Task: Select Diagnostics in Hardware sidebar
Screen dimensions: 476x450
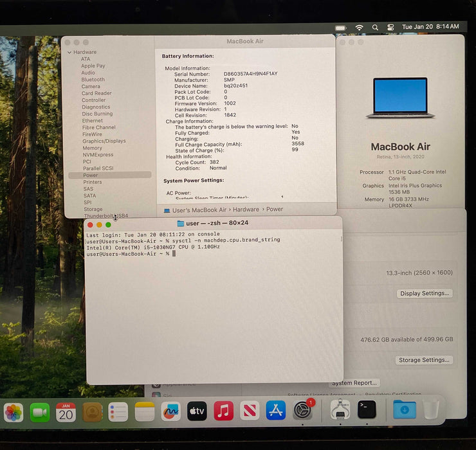Action: (x=96, y=107)
